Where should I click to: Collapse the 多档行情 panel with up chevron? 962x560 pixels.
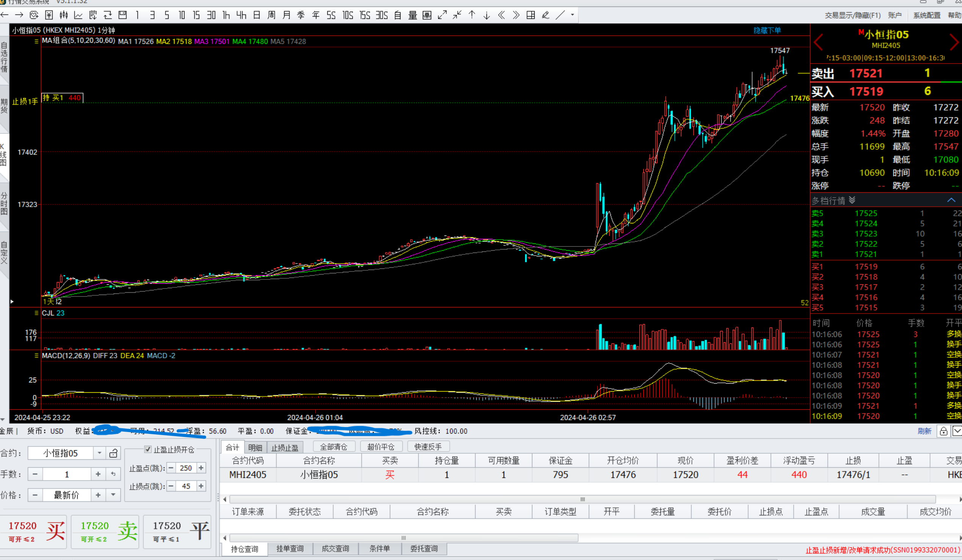(951, 200)
